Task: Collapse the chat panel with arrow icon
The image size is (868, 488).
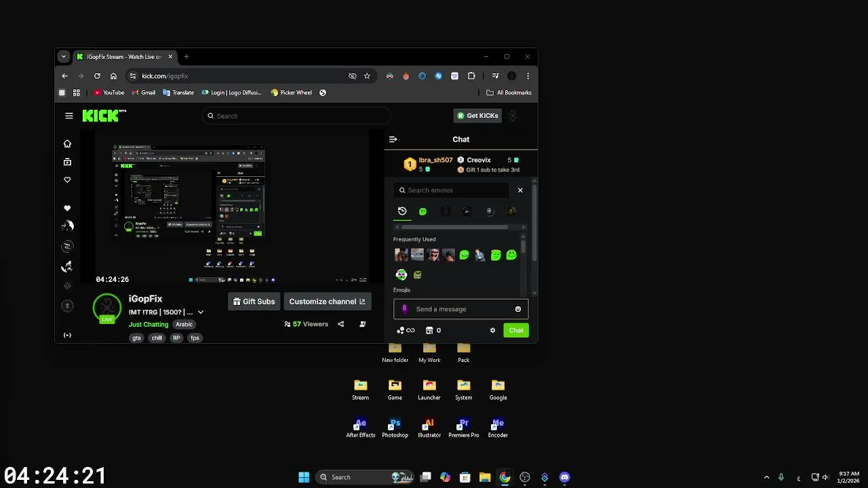Action: pos(393,139)
